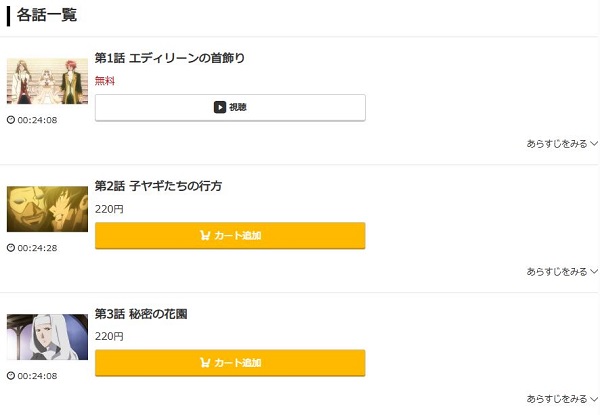Viewport: 600px width, 415px height.
Task: Click the 220円 price under 第2話
Action: point(109,209)
